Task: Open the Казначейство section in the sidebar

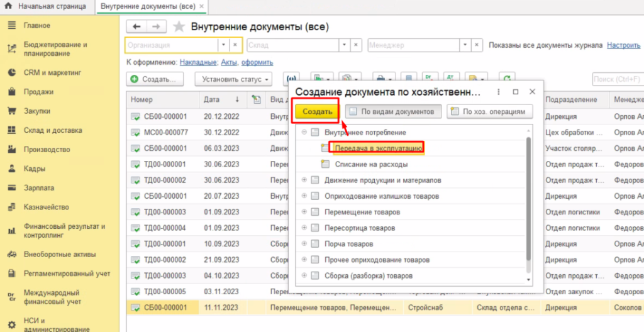Action: point(46,207)
